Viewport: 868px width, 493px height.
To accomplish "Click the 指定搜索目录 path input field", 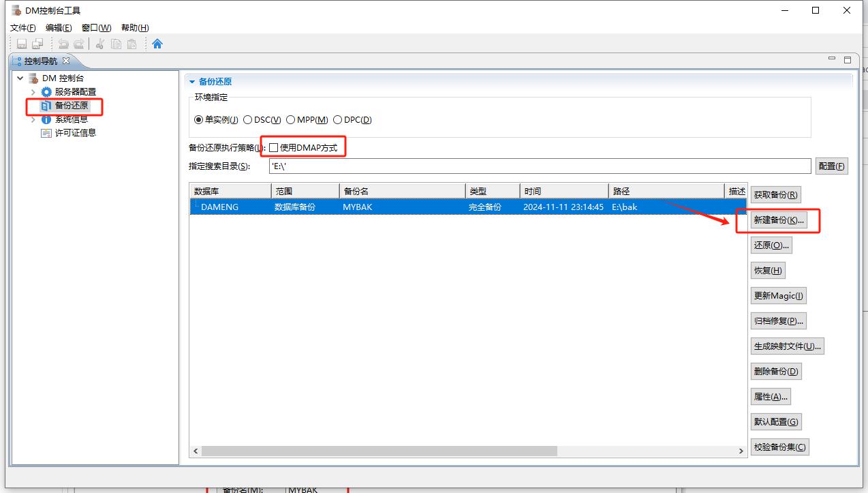I will [540, 166].
